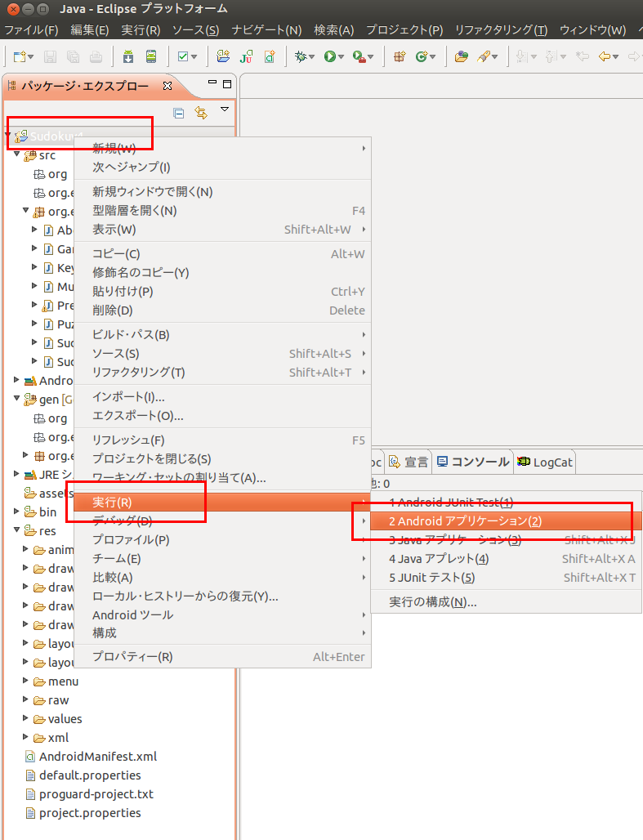Image resolution: width=643 pixels, height=840 pixels.
Task: Open the 実行(R) menu in menu bar
Action: (x=141, y=30)
